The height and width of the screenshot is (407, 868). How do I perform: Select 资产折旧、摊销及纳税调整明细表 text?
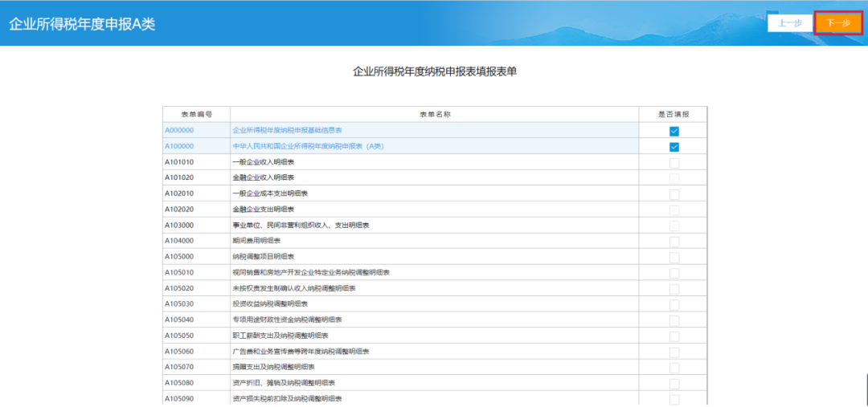click(284, 383)
